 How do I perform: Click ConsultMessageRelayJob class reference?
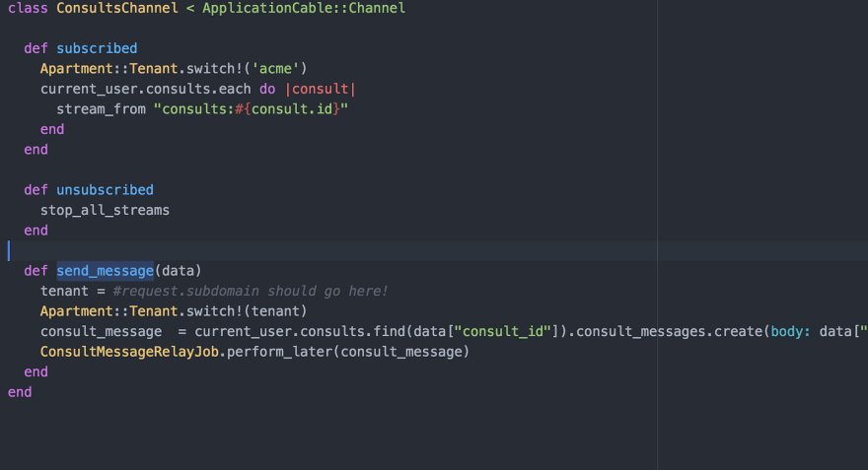click(129, 352)
